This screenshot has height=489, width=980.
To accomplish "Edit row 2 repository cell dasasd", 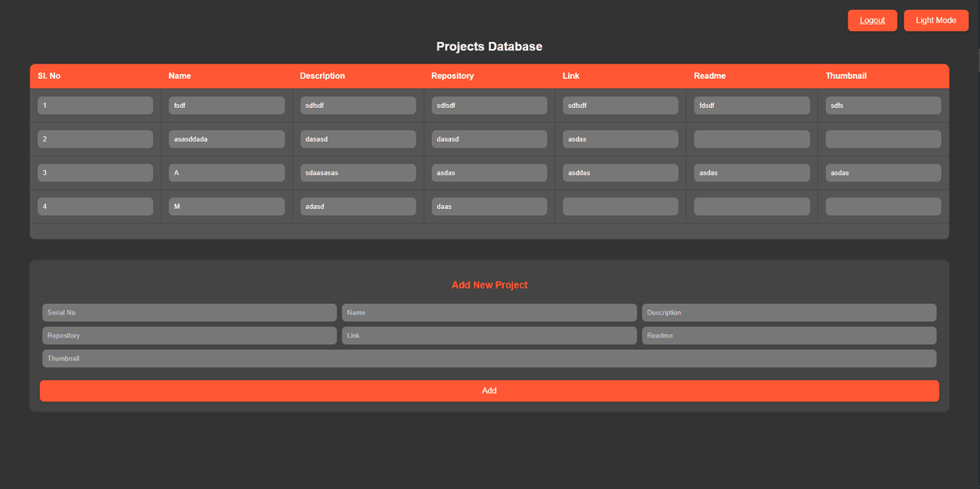I will (x=489, y=139).
